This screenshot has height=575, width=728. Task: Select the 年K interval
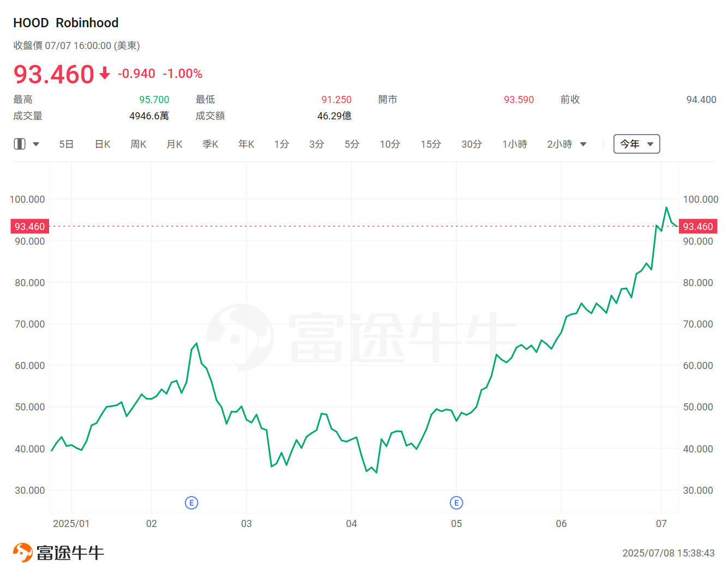tap(246, 144)
